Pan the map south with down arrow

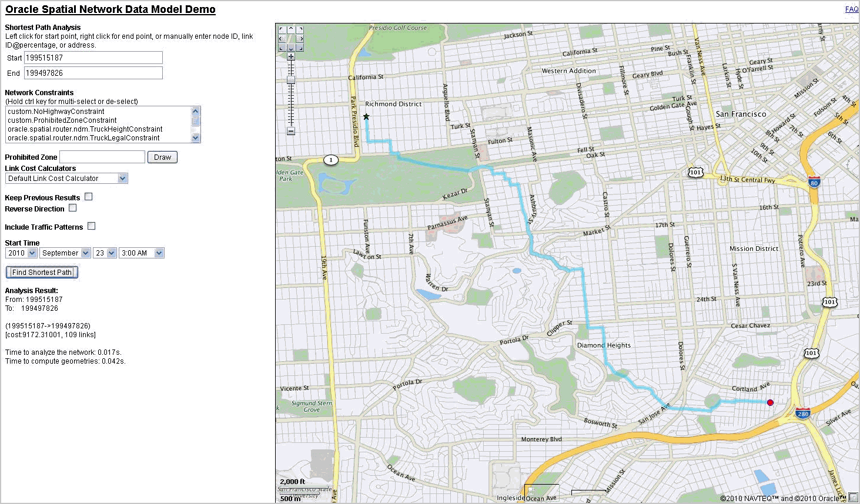(290, 47)
